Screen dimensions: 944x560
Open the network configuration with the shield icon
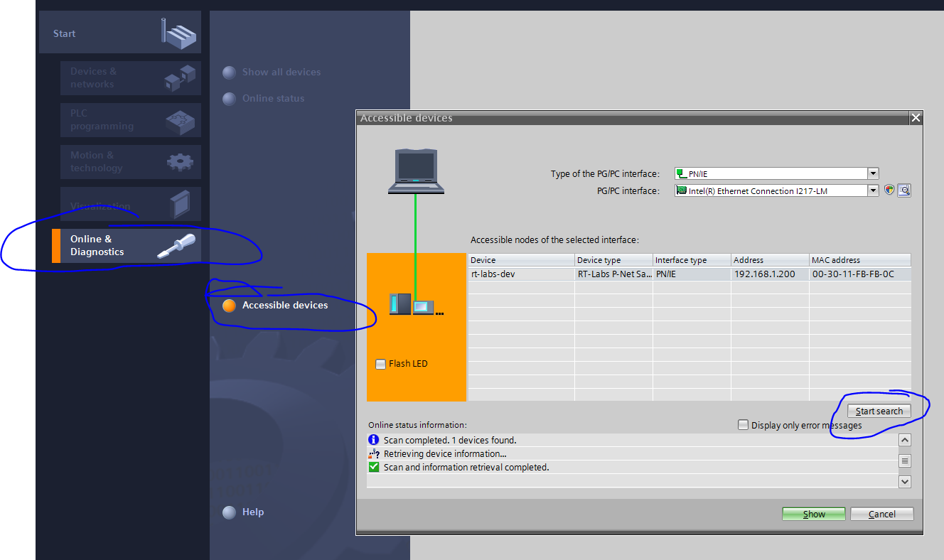click(889, 190)
